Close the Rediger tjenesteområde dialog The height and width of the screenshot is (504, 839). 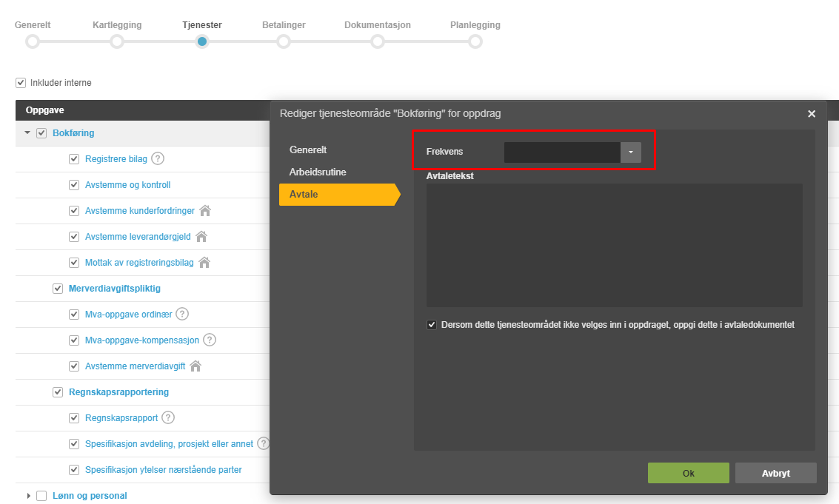811,113
